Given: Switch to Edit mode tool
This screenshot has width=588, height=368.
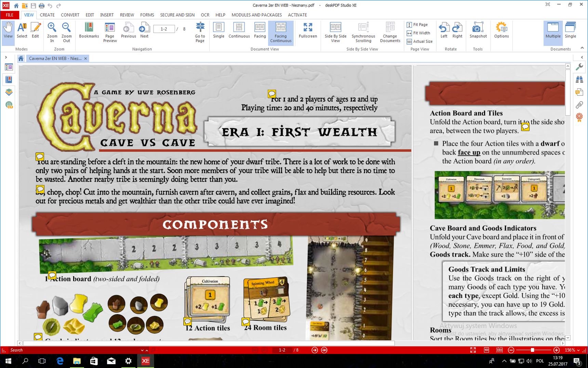Looking at the screenshot, I should (x=36, y=31).
